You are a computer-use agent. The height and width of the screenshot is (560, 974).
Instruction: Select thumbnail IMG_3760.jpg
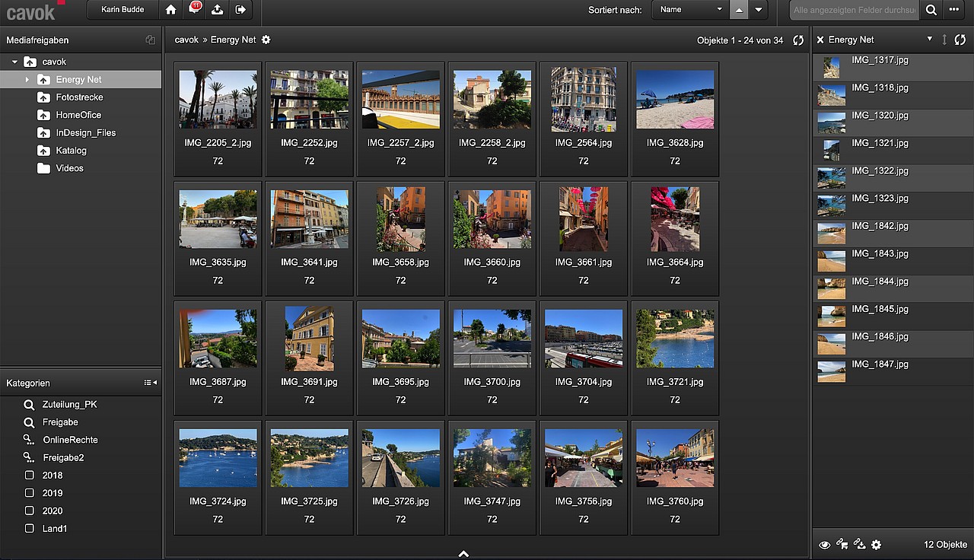pyautogui.click(x=675, y=458)
